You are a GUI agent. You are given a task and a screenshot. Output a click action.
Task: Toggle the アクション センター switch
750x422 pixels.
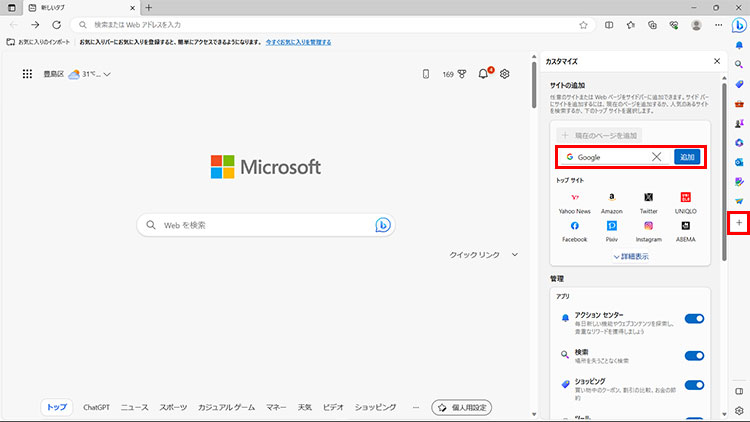(694, 318)
